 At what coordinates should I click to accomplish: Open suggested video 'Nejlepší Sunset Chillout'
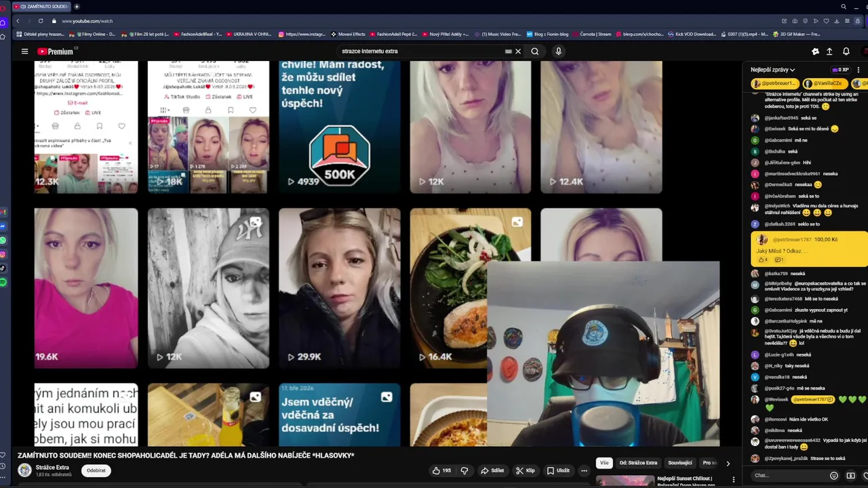coord(685,481)
